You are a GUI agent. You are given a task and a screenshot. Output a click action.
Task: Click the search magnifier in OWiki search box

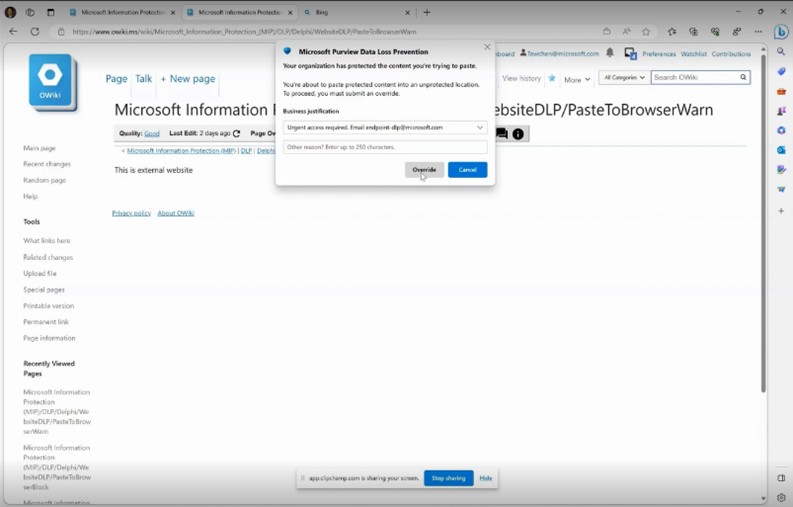pyautogui.click(x=743, y=77)
